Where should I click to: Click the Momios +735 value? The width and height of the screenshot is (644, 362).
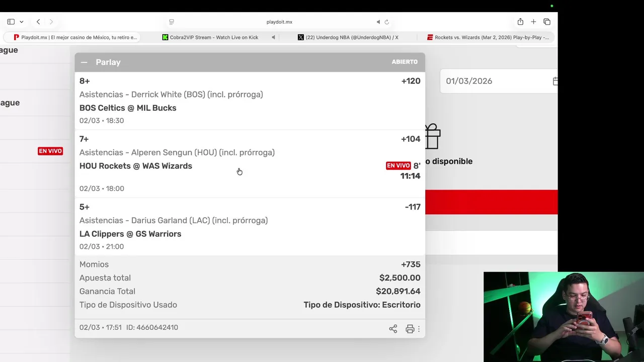tap(411, 264)
